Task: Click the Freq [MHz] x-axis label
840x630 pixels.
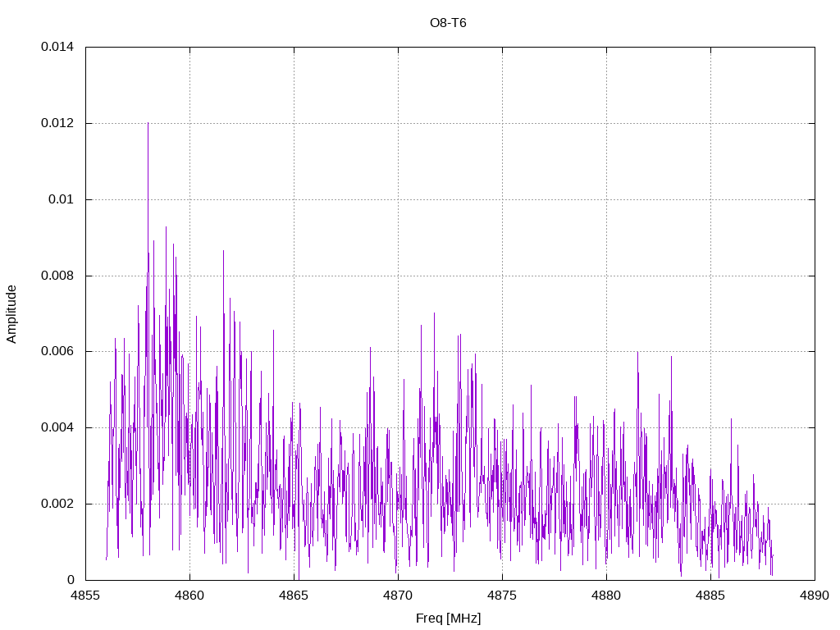Action: 448,619
